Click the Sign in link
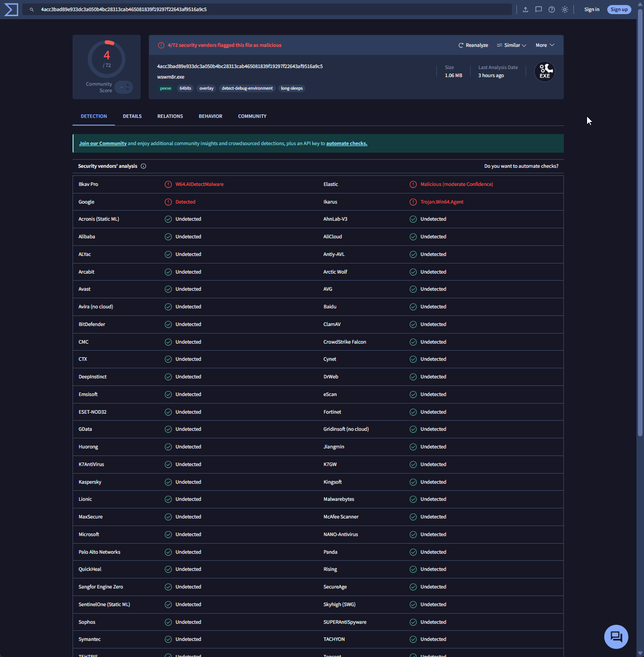644x657 pixels. (592, 10)
